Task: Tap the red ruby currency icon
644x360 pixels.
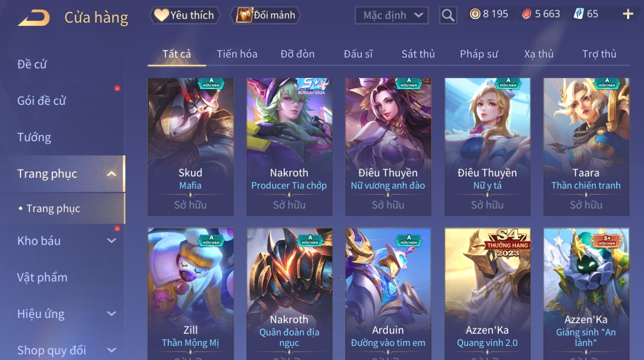Action: tap(526, 14)
